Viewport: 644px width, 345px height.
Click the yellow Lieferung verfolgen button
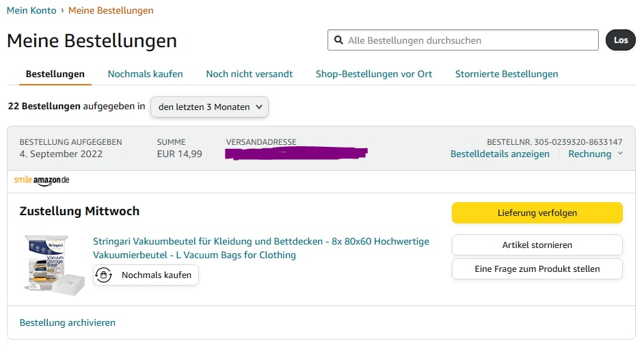[x=537, y=213]
